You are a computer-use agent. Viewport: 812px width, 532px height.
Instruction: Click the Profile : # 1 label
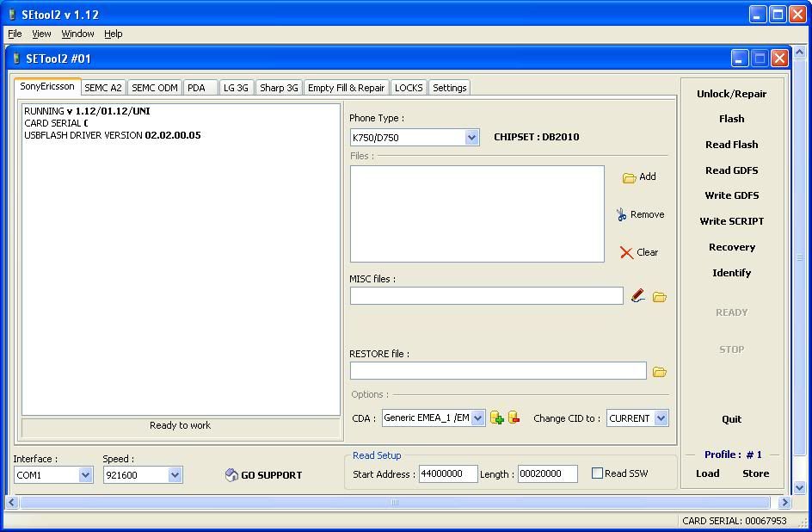(733, 455)
